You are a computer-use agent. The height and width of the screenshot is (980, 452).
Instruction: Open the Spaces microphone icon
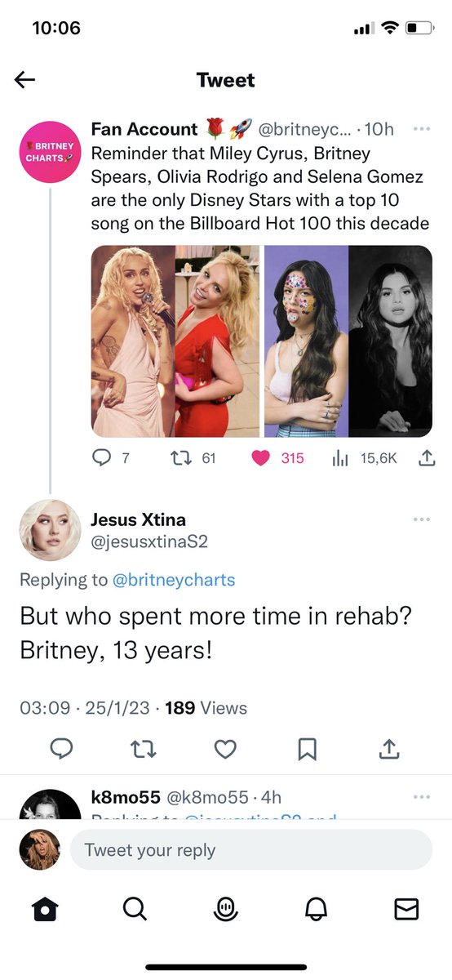point(226,909)
